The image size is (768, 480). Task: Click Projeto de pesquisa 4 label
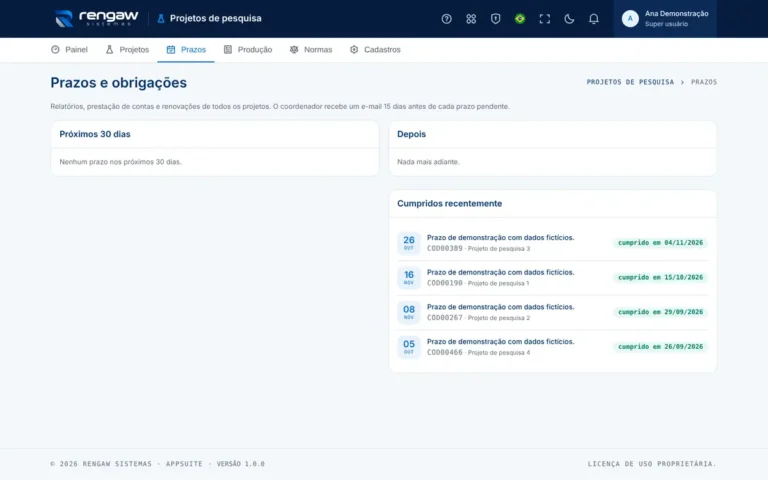pyautogui.click(x=499, y=353)
